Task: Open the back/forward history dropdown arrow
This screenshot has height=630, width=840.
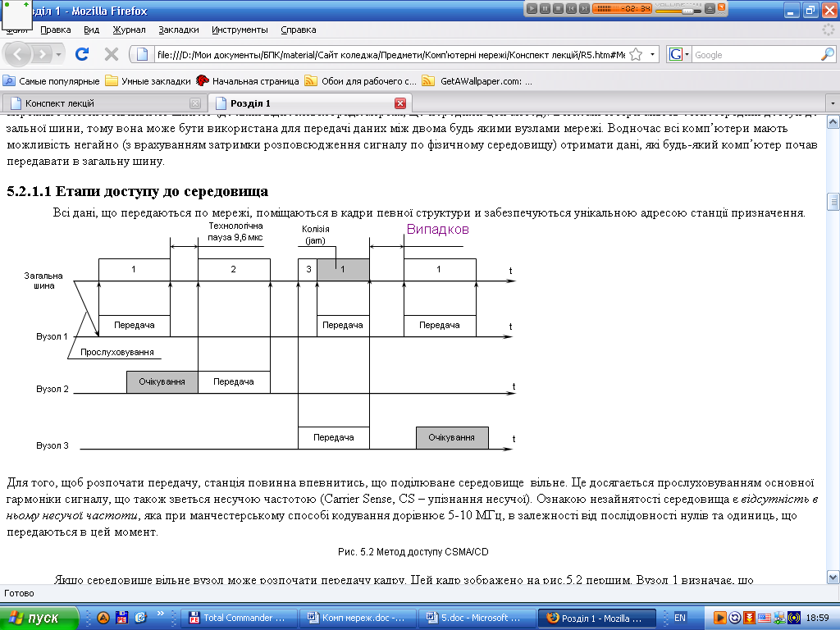Action: 58,55
